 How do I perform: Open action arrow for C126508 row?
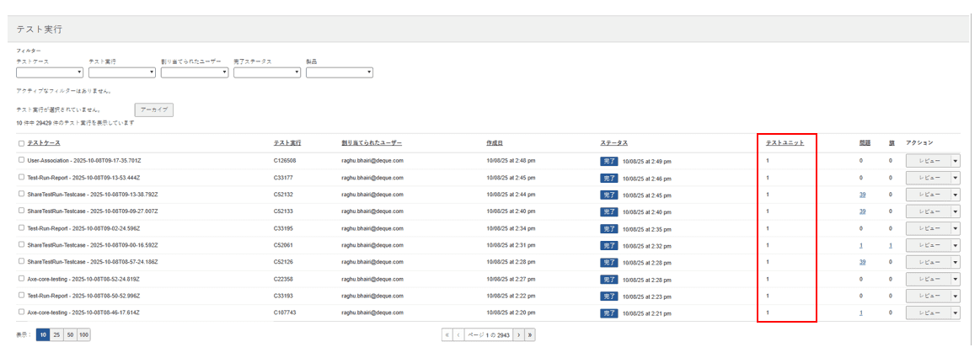[955, 160]
